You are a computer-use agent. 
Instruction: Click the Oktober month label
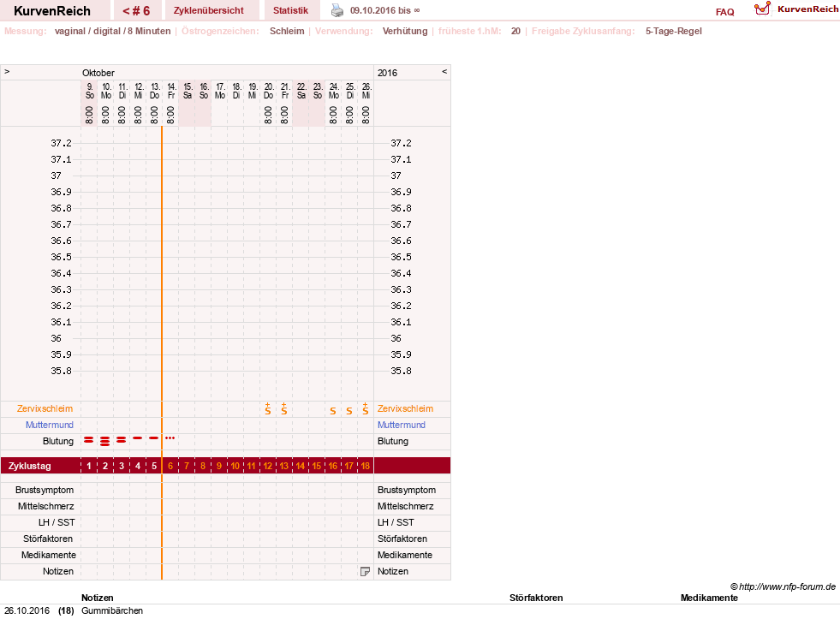click(x=98, y=73)
